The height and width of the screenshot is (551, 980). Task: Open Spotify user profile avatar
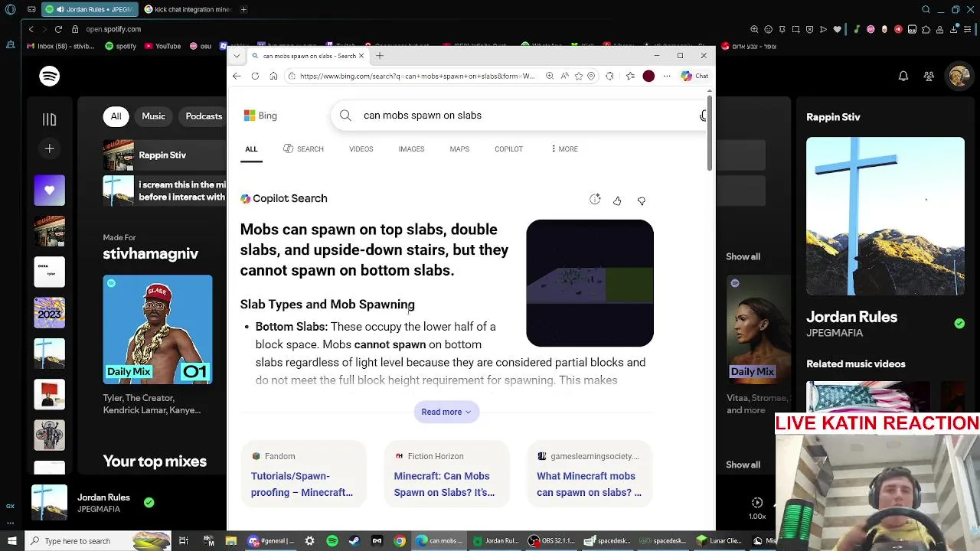(x=959, y=76)
